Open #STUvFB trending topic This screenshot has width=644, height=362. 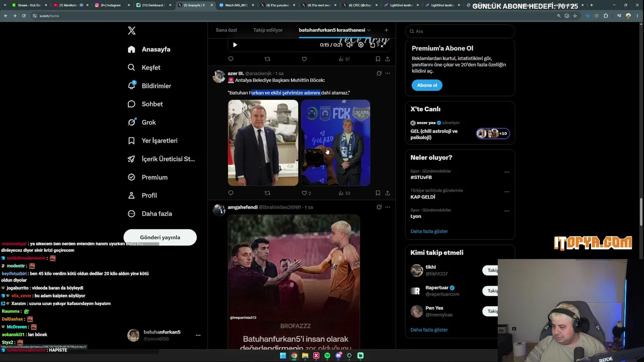click(421, 177)
